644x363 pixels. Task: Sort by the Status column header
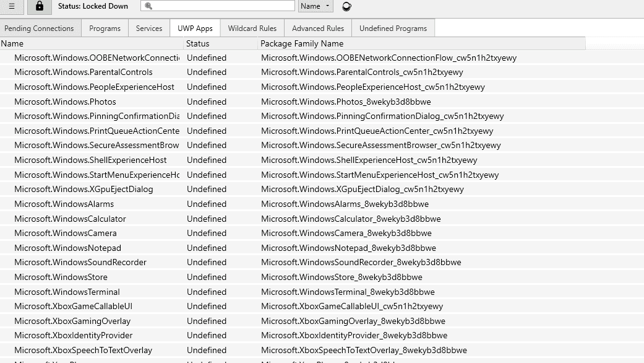point(221,43)
